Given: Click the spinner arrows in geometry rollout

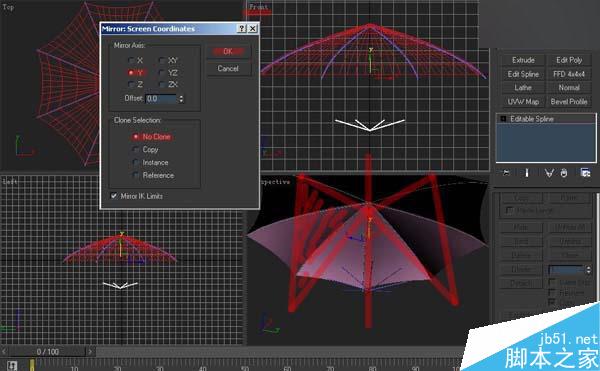Looking at the screenshot, I should pyautogui.click(x=588, y=270).
